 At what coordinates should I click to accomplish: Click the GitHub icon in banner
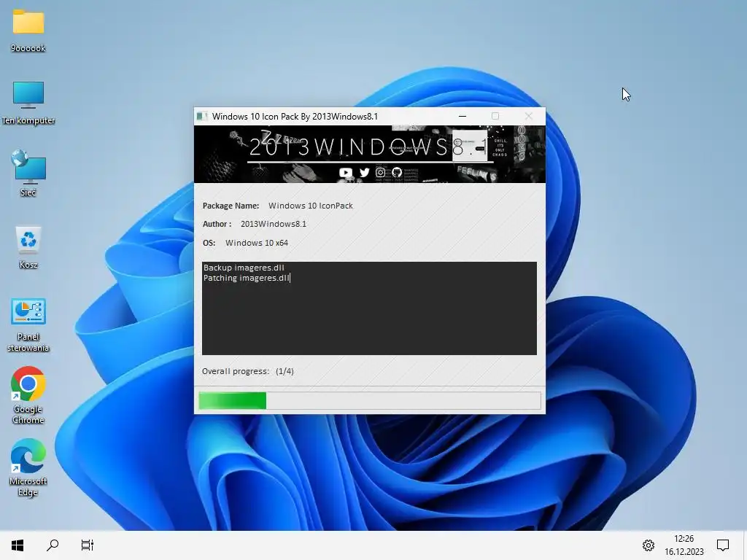(397, 172)
